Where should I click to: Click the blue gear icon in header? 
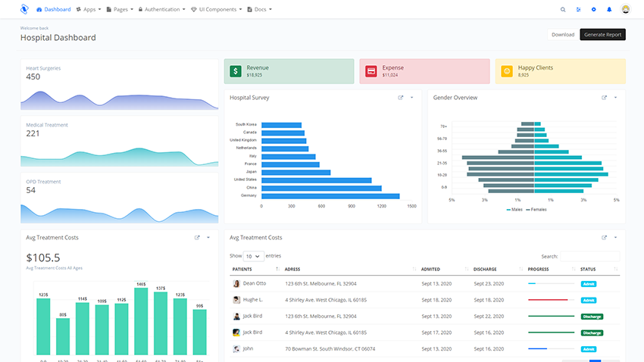coord(594,10)
